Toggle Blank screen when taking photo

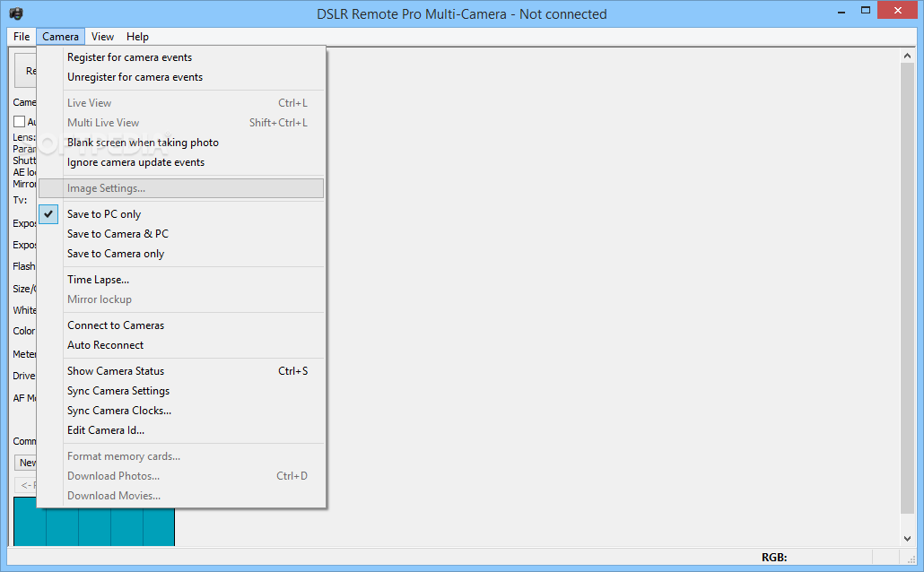pos(181,143)
